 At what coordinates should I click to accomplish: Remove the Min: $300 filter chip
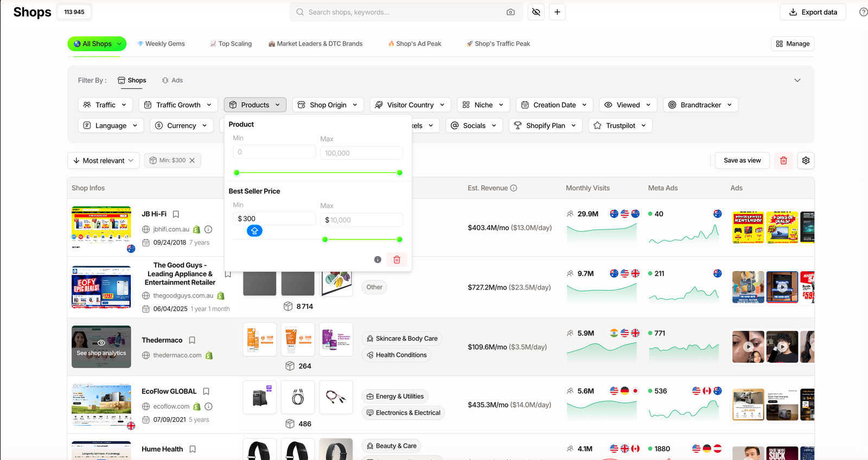(192, 161)
